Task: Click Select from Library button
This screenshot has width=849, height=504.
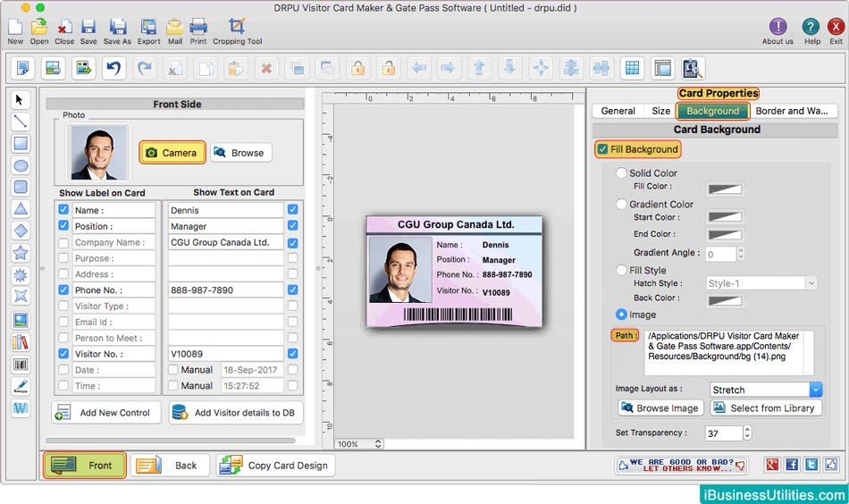Action: click(766, 407)
